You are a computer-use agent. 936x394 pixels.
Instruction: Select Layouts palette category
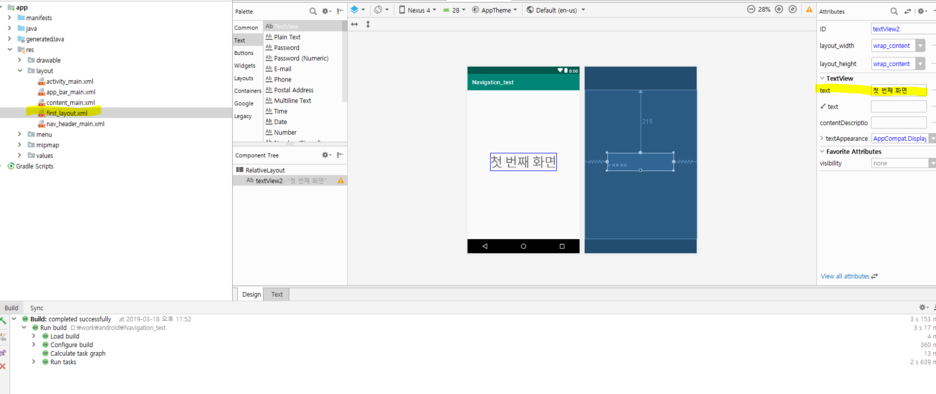[244, 78]
